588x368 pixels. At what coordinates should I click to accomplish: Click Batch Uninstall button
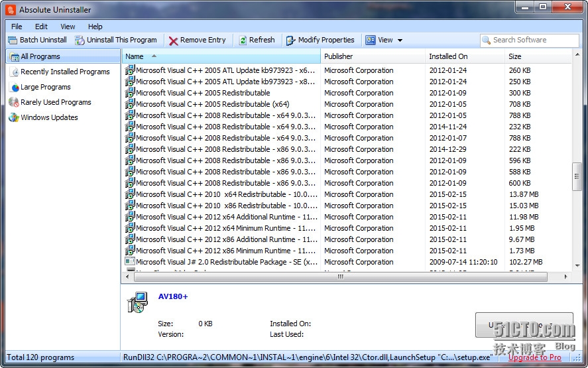(38, 40)
